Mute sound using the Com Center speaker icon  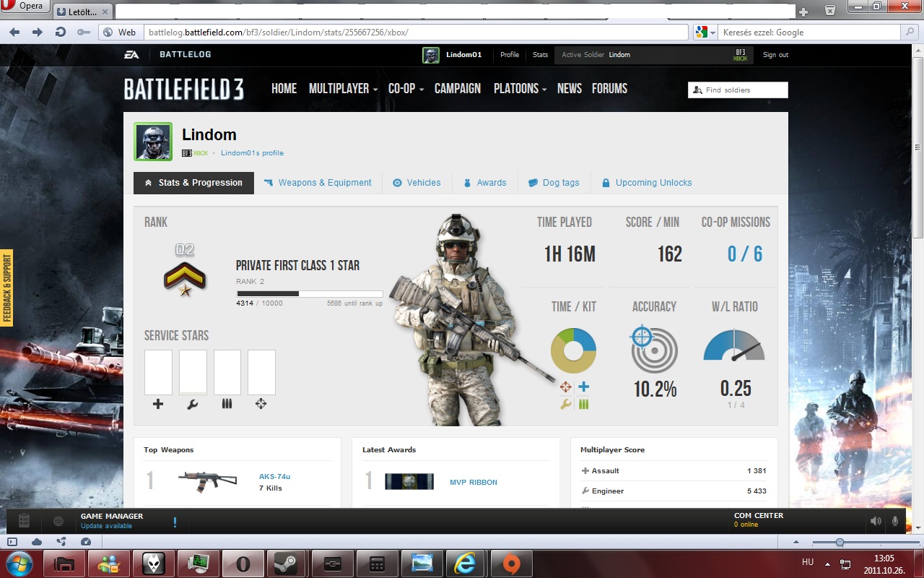click(876, 521)
